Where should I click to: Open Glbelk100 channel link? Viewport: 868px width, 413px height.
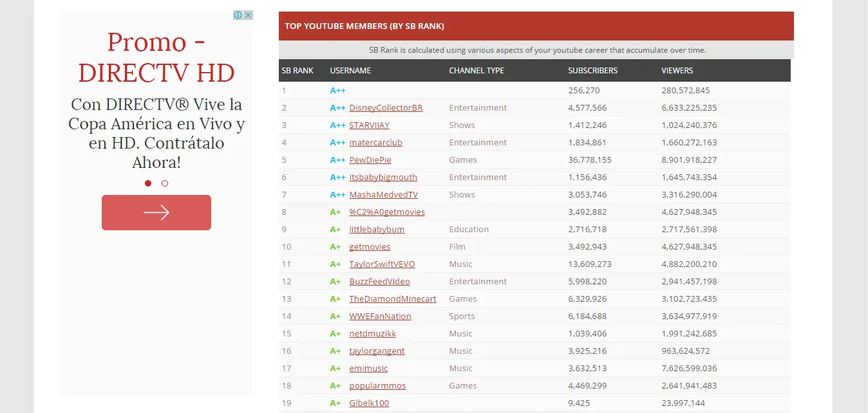tap(369, 403)
